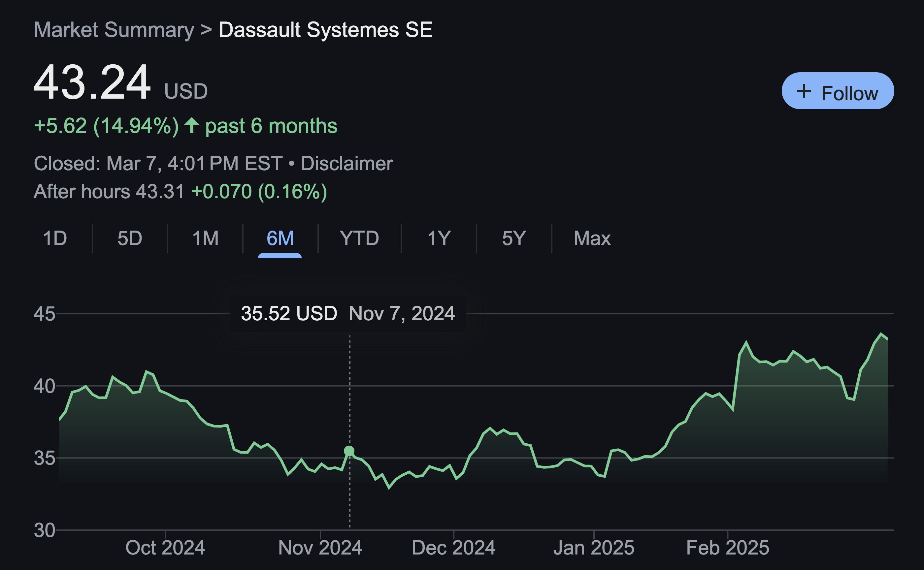Image resolution: width=924 pixels, height=570 pixels.
Task: Switch chart to 5Y range
Action: coord(514,238)
